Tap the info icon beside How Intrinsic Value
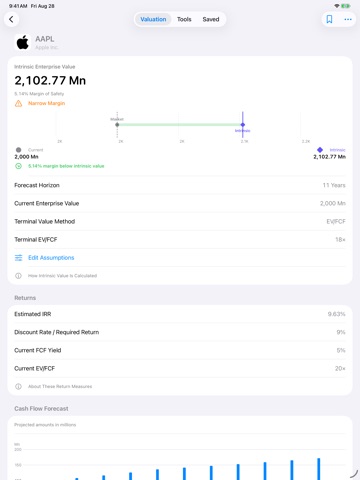 tap(19, 276)
